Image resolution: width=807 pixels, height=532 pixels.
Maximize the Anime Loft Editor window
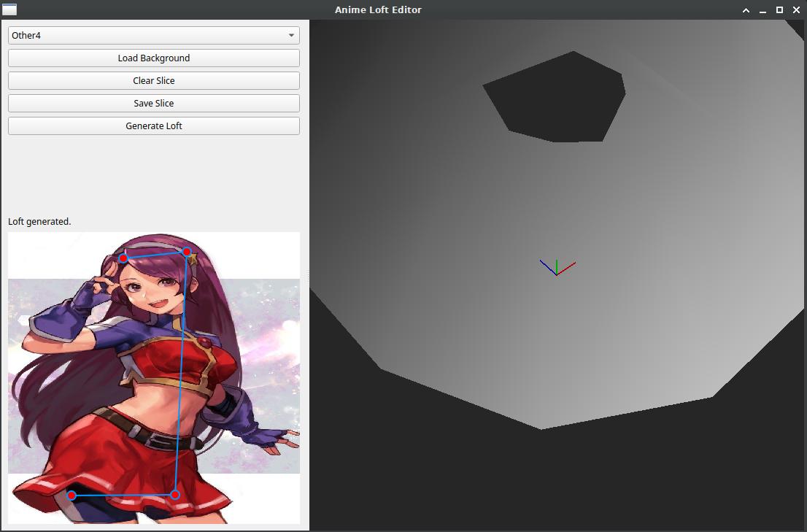pyautogui.click(x=780, y=9)
